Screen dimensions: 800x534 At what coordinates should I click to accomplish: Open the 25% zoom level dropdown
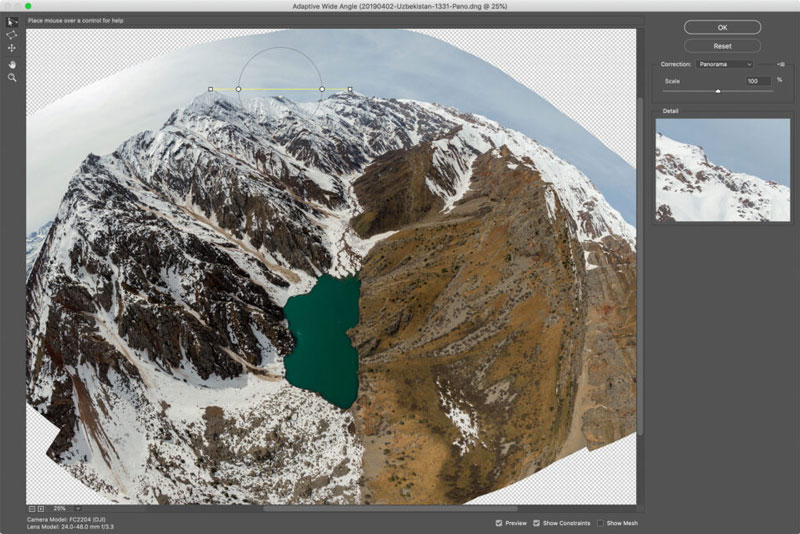click(77, 509)
